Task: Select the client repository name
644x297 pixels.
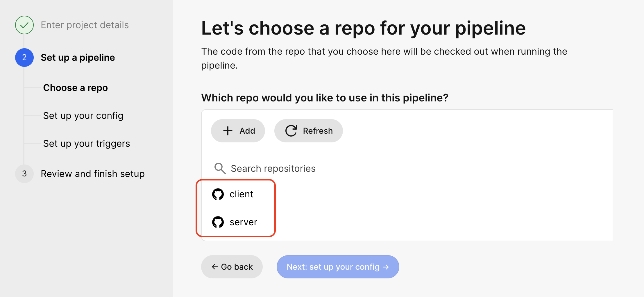Action: (241, 194)
